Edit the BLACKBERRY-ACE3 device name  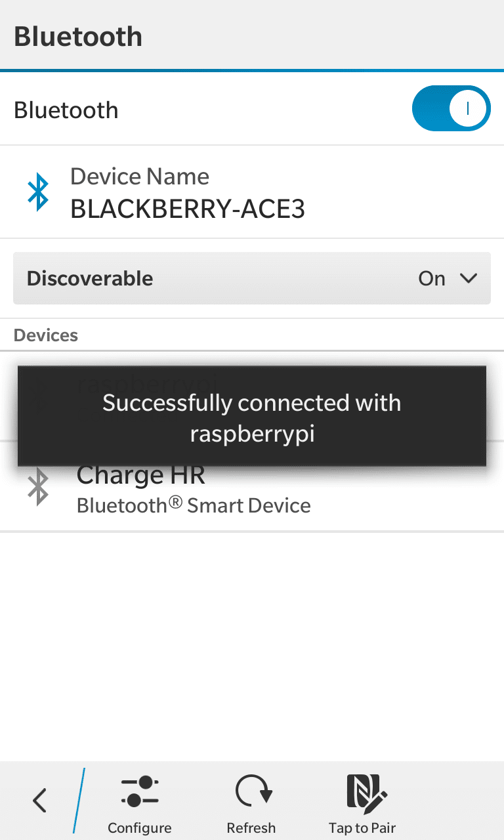(188, 209)
